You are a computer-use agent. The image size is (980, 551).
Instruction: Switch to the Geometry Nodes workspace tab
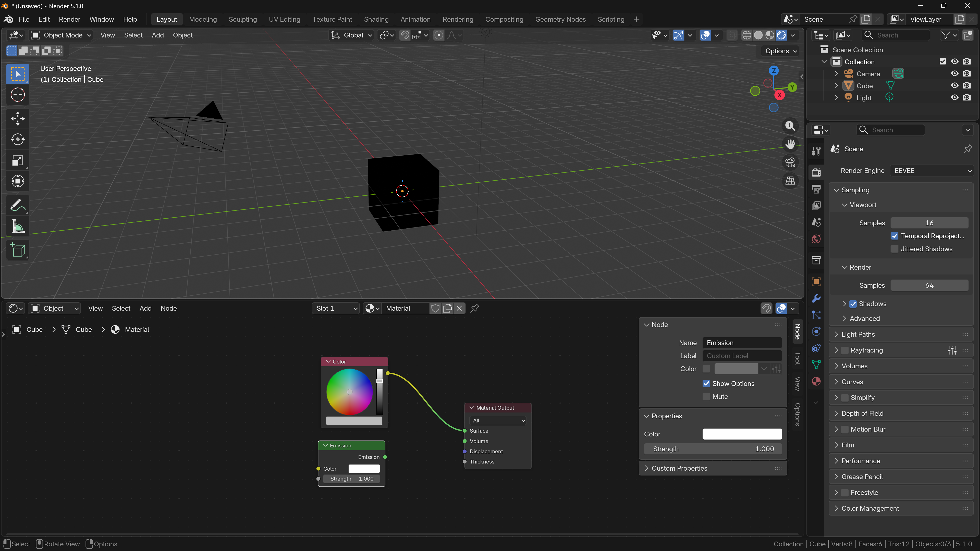click(560, 19)
